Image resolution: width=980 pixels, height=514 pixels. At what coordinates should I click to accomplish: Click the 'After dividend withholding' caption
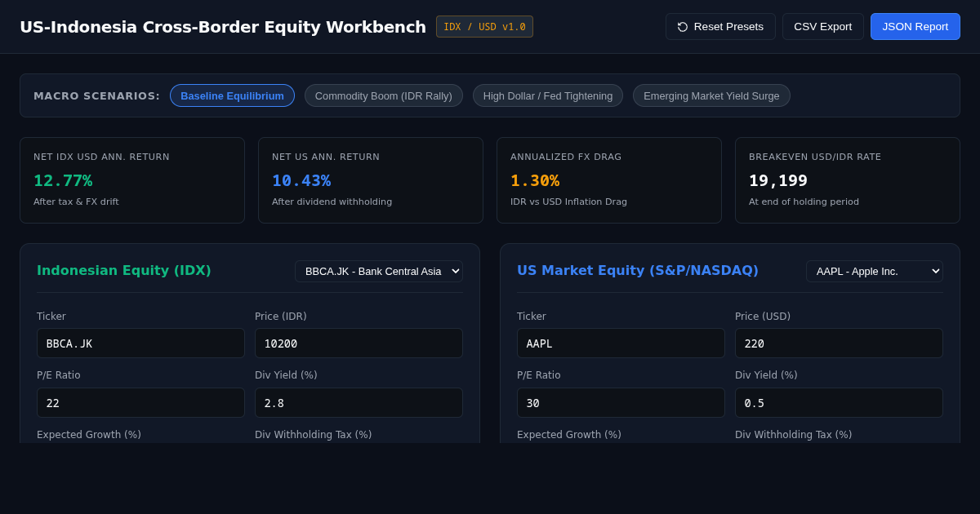(x=332, y=202)
